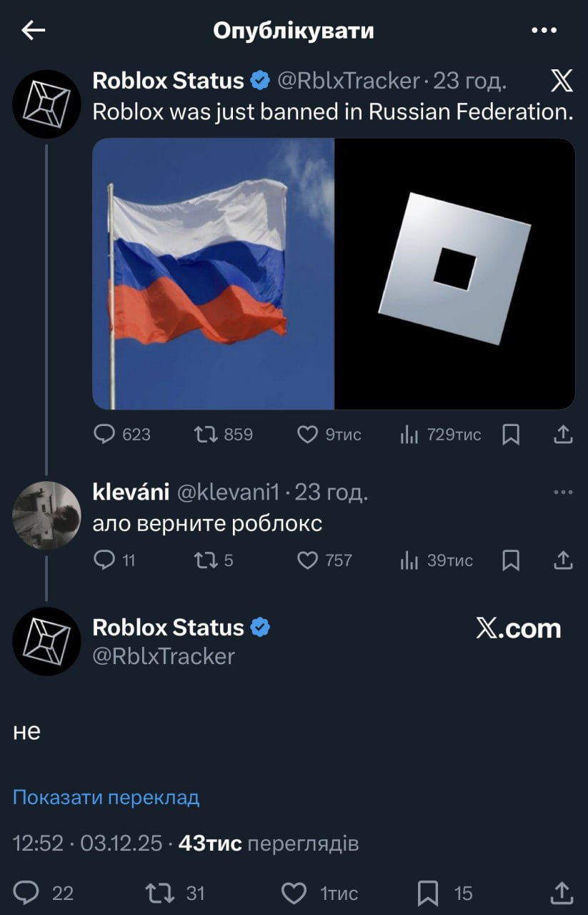Click the X logo on original post
Screen dimensions: 588x915
tap(562, 82)
